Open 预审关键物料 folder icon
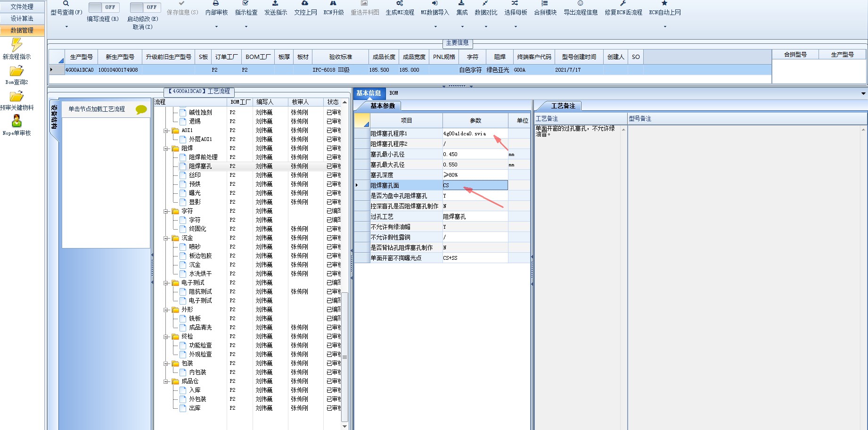Viewport: 868px width, 430px height. [x=16, y=97]
